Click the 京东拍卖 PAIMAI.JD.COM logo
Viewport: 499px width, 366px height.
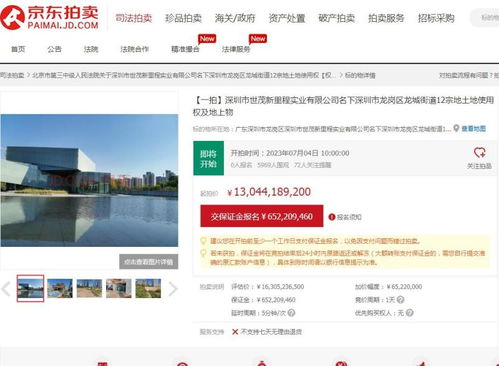click(x=50, y=17)
